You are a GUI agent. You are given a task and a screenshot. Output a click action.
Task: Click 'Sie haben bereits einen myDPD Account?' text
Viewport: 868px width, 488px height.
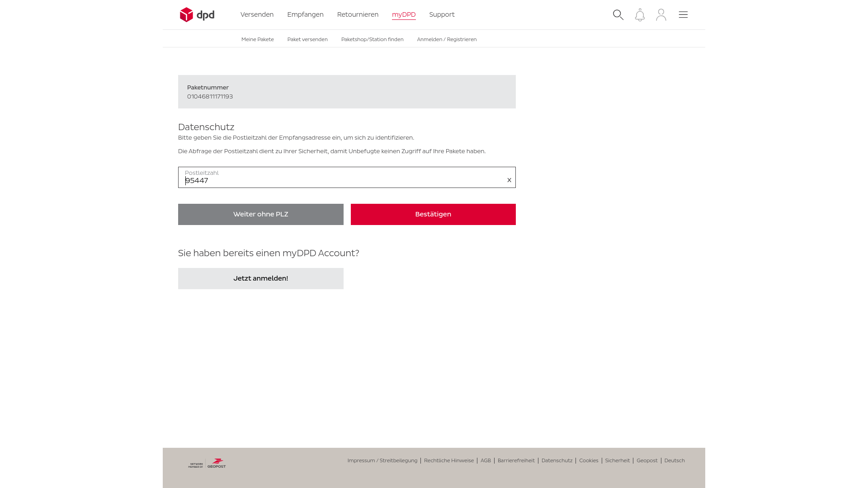pyautogui.click(x=269, y=253)
